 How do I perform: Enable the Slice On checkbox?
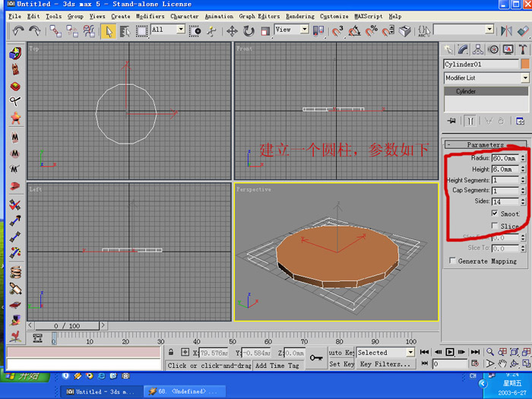[x=495, y=226]
